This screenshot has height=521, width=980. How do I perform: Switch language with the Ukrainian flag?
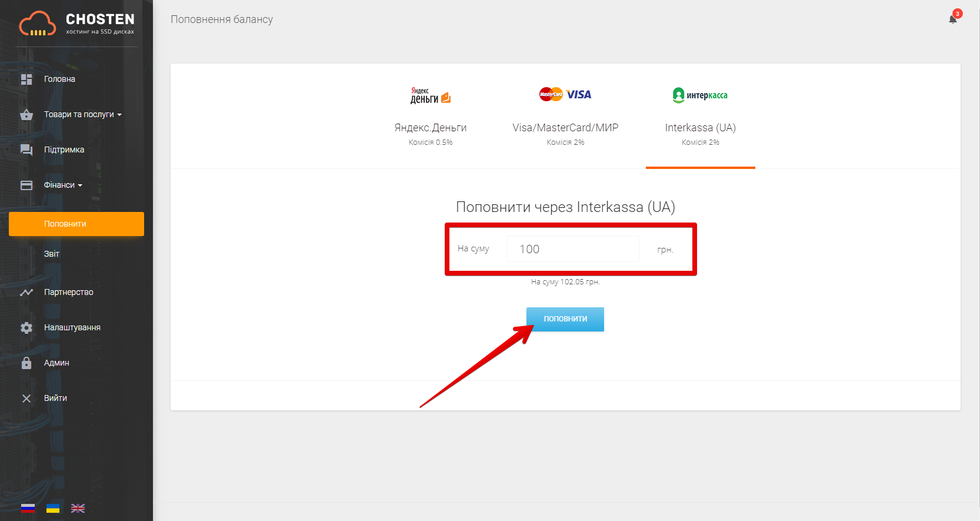click(x=53, y=508)
